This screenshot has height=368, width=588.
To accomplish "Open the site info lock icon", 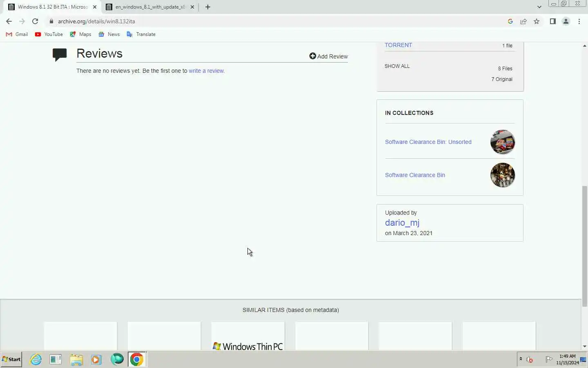I will pos(51,21).
